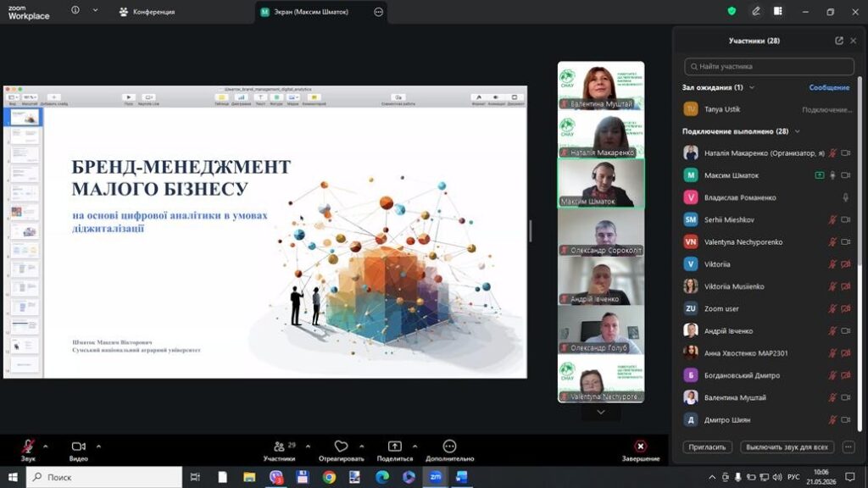Click the green encryption shield icon
Screen dimensions: 868x488
click(x=732, y=10)
